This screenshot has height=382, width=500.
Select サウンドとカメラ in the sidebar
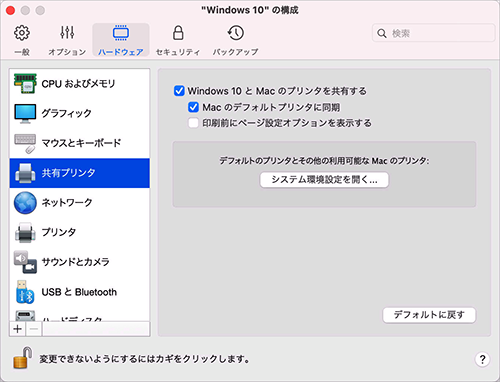point(80,262)
